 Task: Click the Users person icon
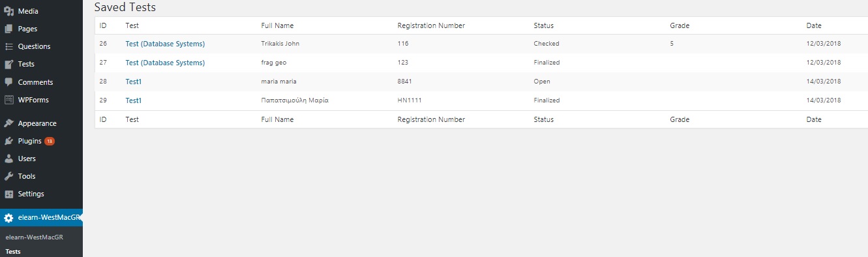(8, 159)
